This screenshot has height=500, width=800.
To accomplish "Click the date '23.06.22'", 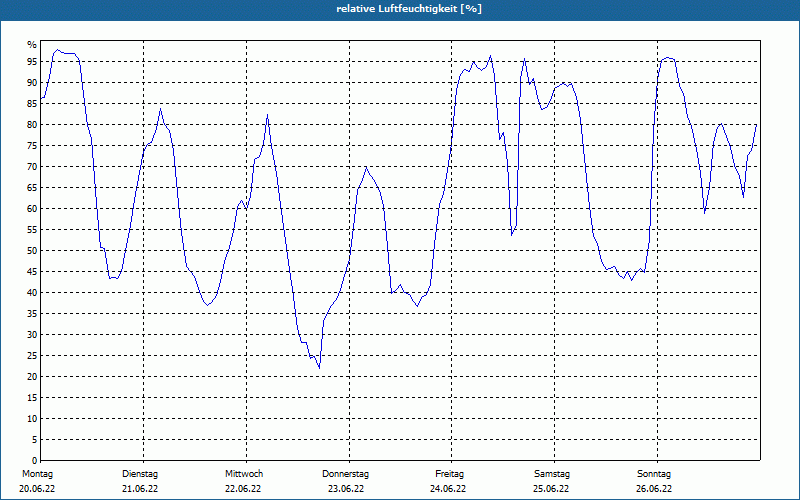I will pyautogui.click(x=346, y=489).
